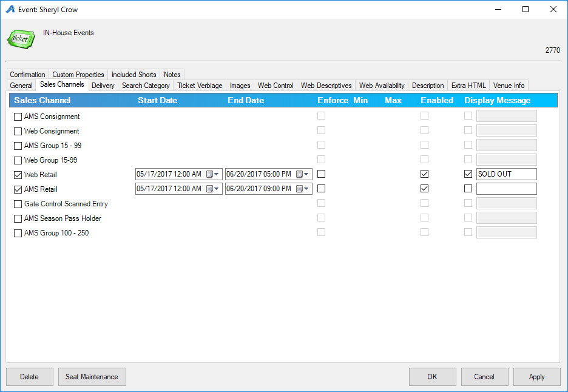
Task: Open calendar icon for AMS Retail start date
Action: coord(209,189)
